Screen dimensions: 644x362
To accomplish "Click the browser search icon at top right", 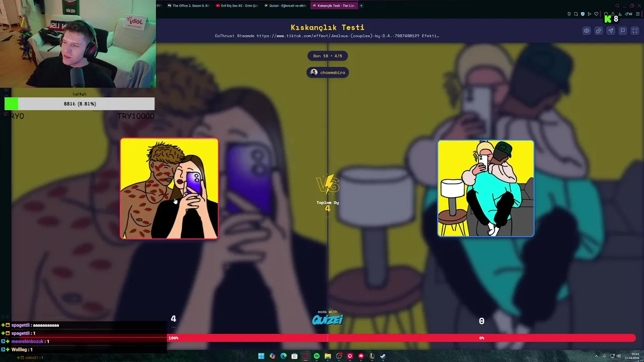I will tap(618, 6).
